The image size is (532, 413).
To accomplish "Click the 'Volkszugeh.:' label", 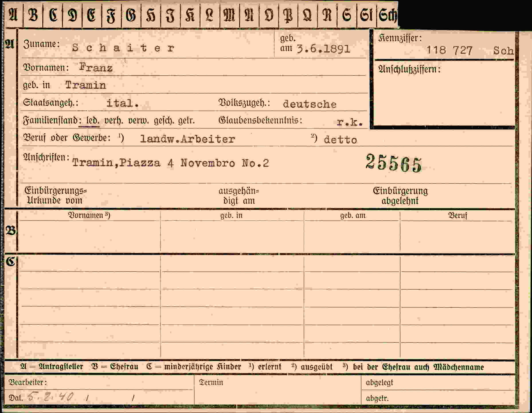I will point(244,103).
